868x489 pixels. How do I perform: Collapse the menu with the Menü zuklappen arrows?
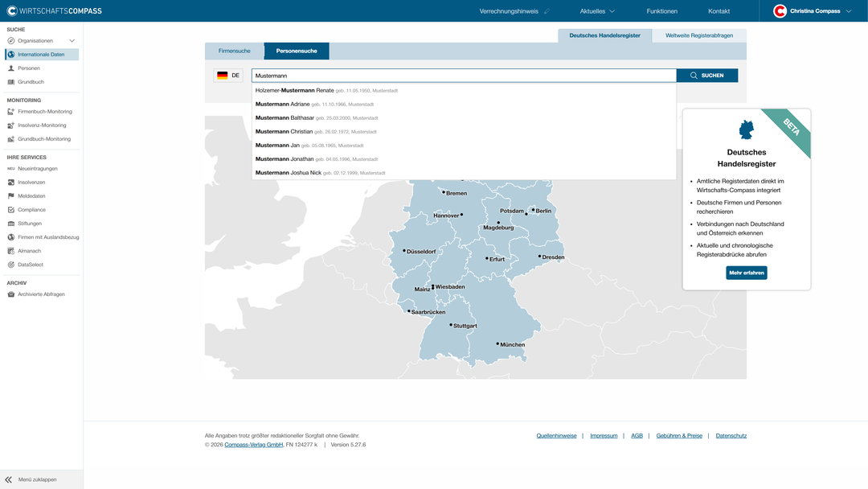(x=8, y=479)
